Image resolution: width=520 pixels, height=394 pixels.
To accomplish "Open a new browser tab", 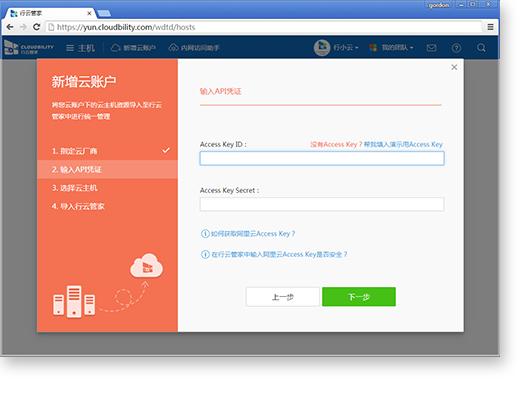I will (104, 13).
